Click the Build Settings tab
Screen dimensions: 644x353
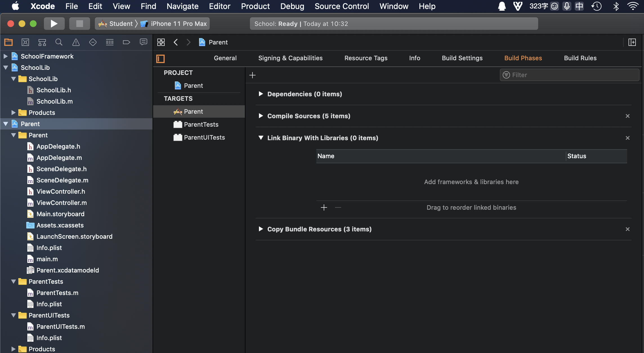462,58
